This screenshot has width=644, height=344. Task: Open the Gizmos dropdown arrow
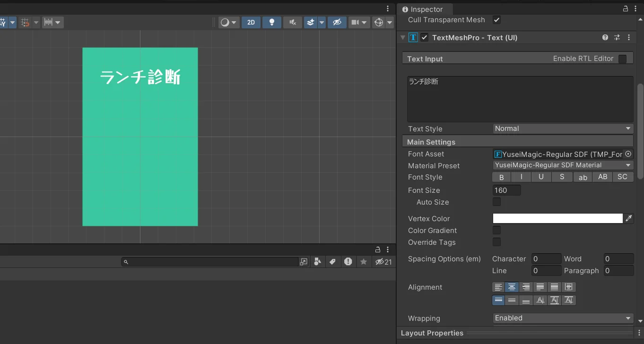pyautogui.click(x=390, y=22)
